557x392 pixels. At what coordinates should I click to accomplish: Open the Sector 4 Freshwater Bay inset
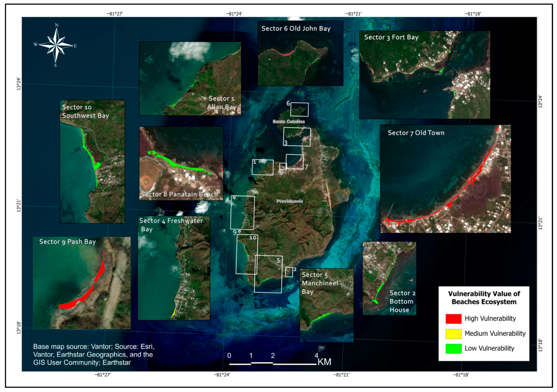click(174, 268)
